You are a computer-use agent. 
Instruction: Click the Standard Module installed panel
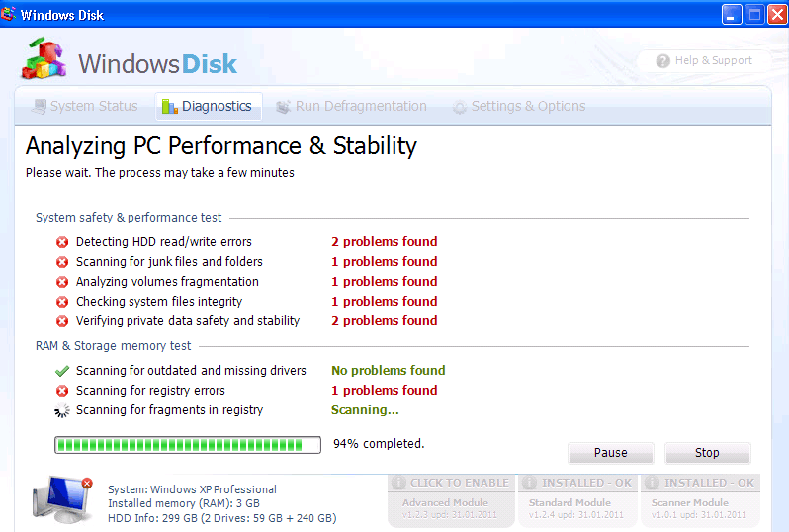[577, 499]
